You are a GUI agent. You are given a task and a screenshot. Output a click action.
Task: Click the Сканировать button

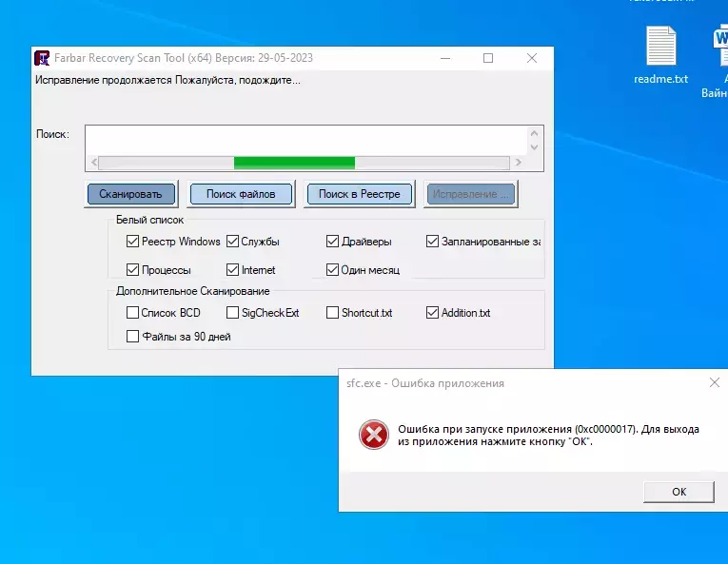point(131,194)
